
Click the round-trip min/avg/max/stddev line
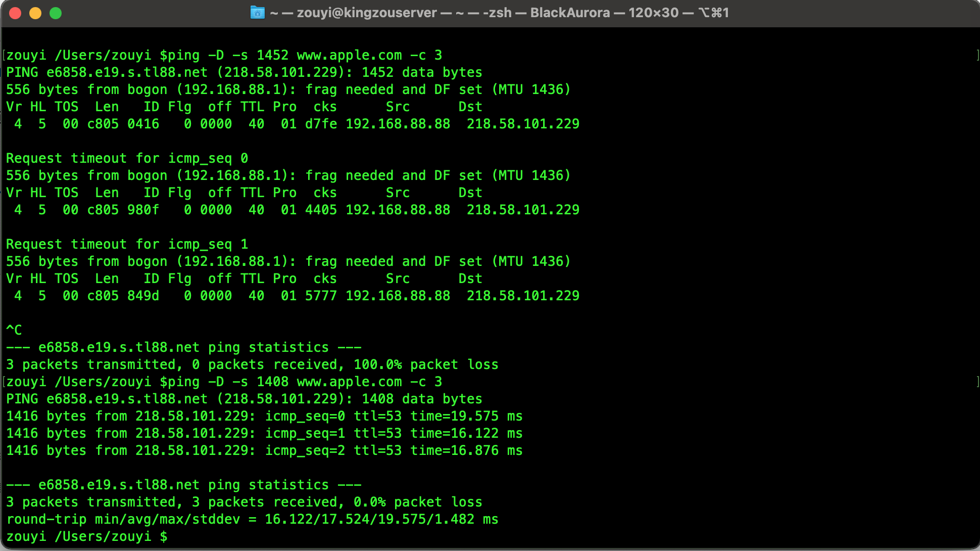click(252, 519)
